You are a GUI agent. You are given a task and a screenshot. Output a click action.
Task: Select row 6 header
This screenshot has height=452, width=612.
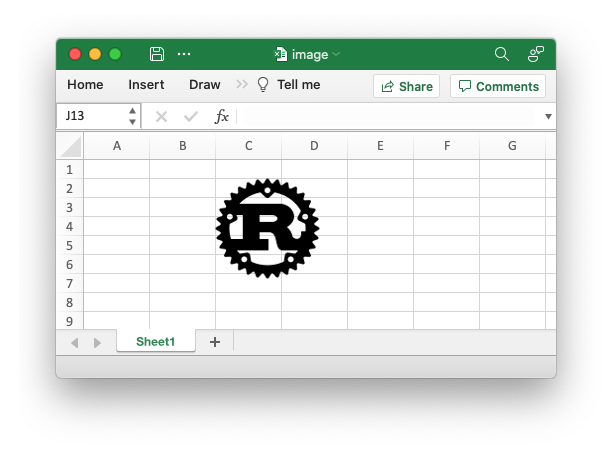[70, 265]
